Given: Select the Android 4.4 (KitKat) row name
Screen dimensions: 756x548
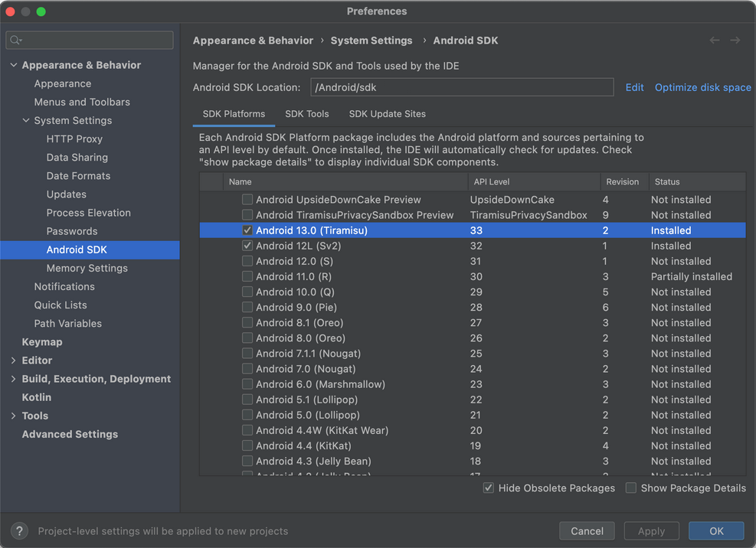Looking at the screenshot, I should [x=303, y=445].
